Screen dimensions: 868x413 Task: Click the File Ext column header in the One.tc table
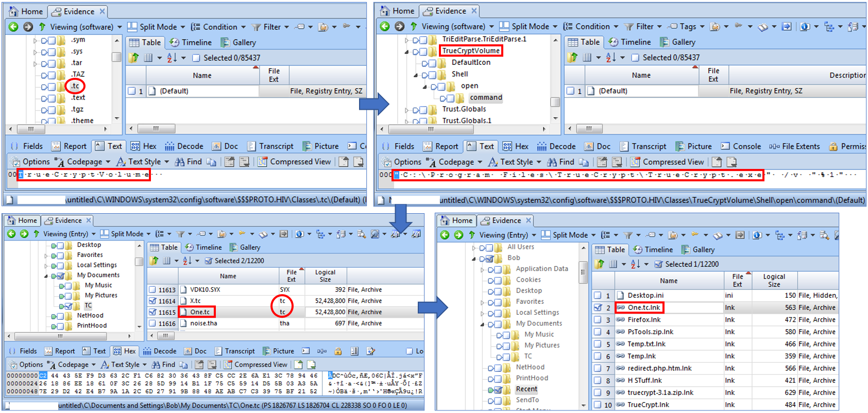coord(292,276)
